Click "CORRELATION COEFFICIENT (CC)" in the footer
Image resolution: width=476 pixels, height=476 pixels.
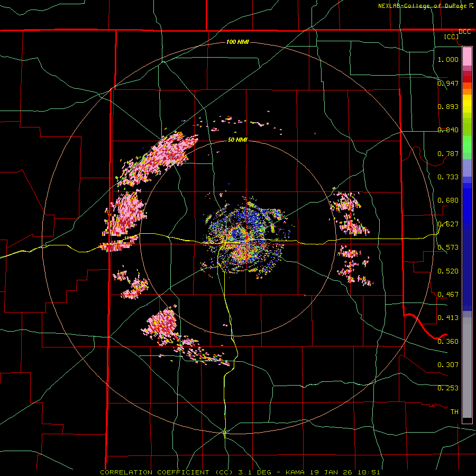point(167,472)
